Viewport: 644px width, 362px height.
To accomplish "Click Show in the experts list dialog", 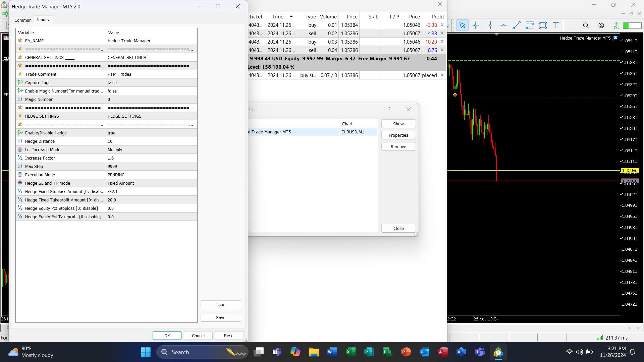I will [398, 124].
